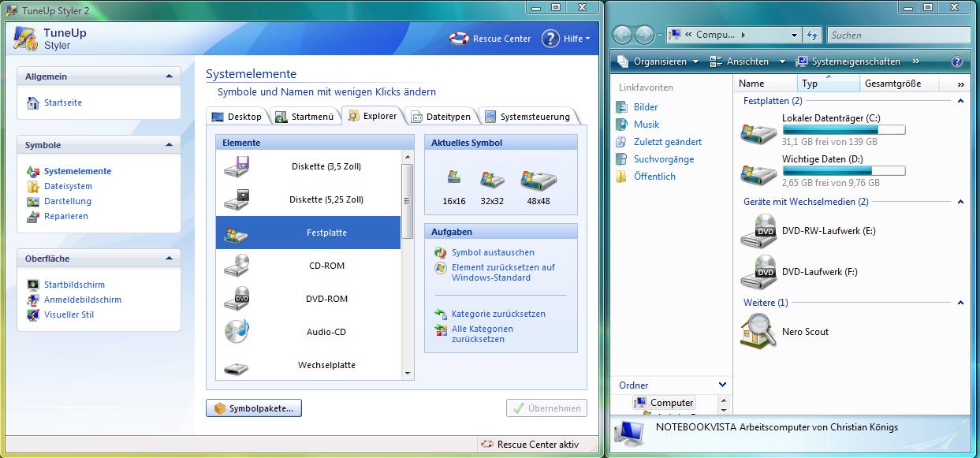Click Alle Kategorien zurücksetzen link
This screenshot has height=458, width=980.
[x=483, y=334]
